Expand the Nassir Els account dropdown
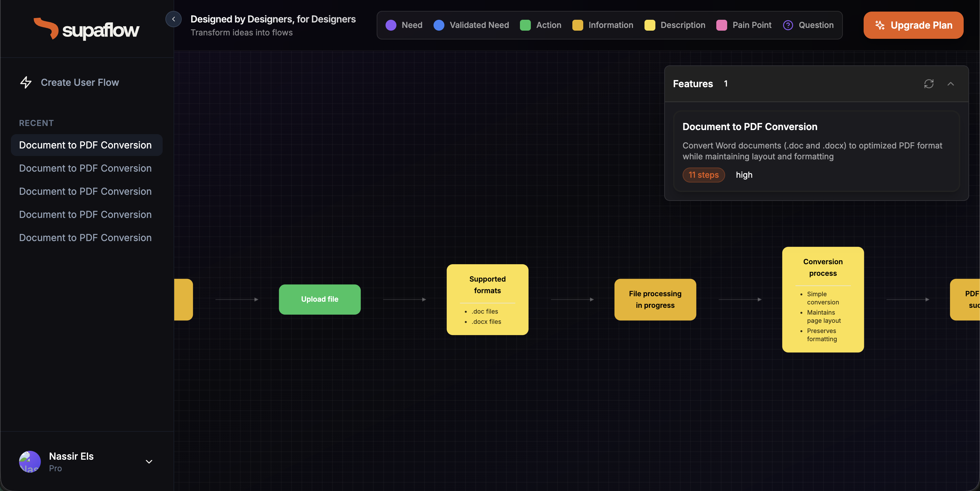 149,462
